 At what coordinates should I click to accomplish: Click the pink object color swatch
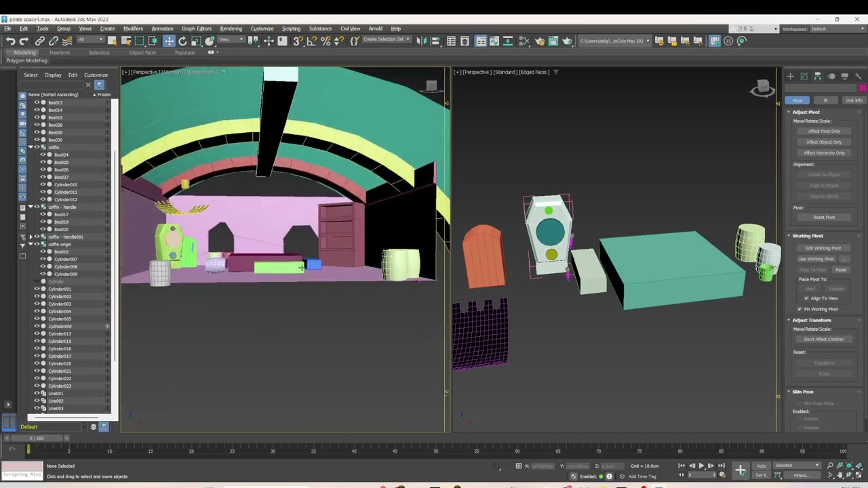[x=863, y=88]
